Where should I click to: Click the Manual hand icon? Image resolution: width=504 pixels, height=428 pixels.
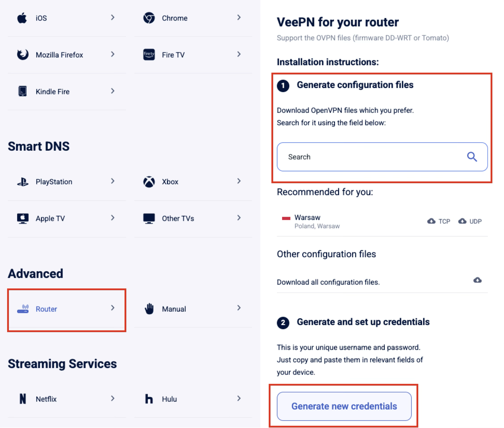(148, 309)
